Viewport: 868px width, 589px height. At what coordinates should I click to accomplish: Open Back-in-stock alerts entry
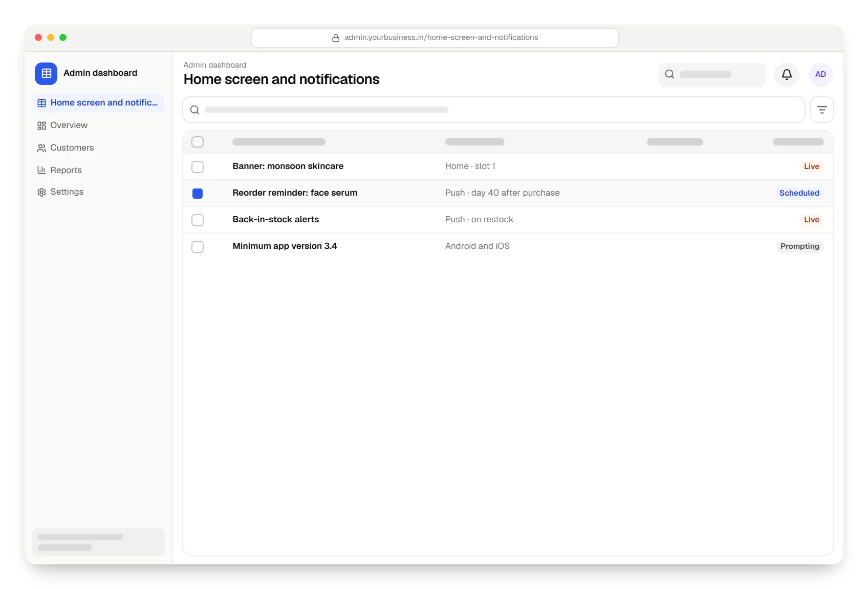point(275,220)
